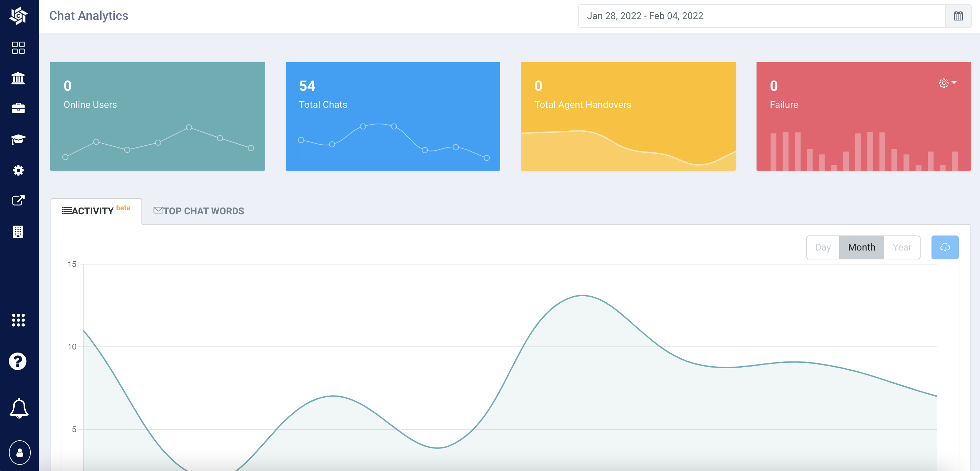The image size is (980, 471).
Task: Expand the Failure card gear dropdown
Action: click(947, 83)
